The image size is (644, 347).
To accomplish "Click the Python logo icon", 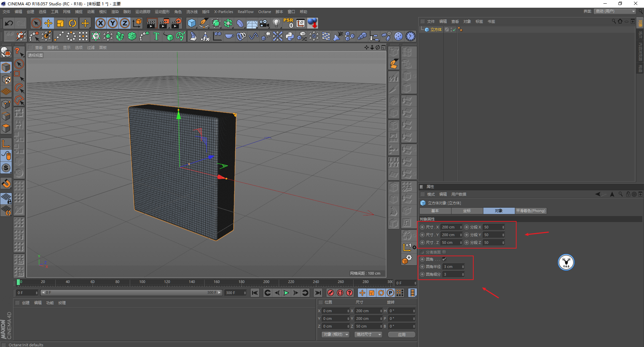I will (290, 36).
